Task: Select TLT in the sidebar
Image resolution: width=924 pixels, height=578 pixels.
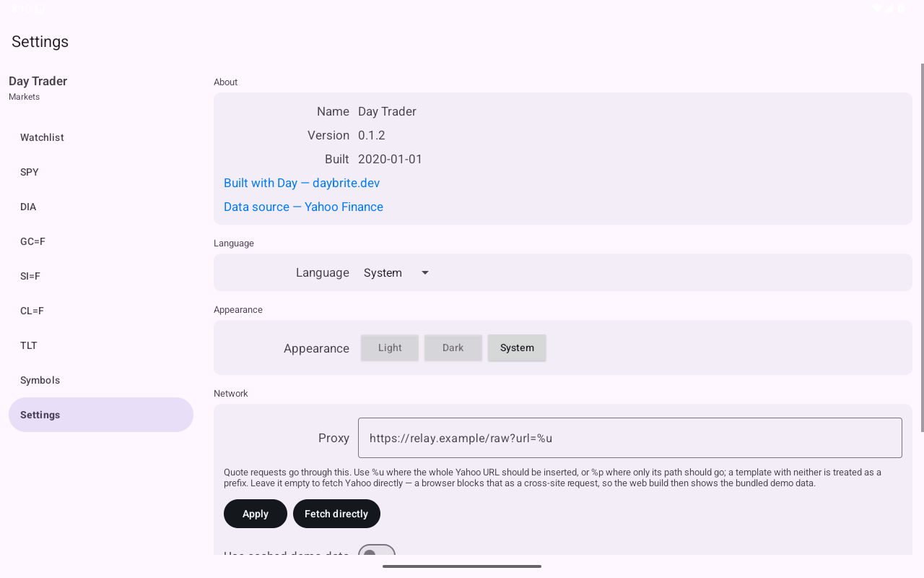Action: 101,345
